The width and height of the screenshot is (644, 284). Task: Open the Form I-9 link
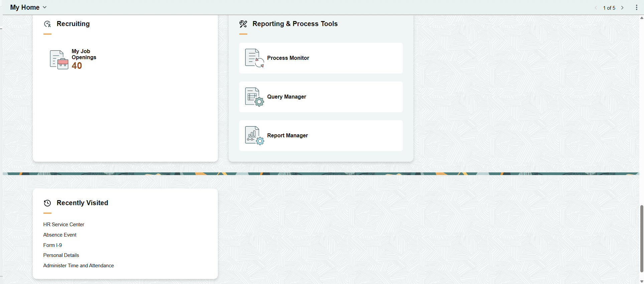[52, 245]
